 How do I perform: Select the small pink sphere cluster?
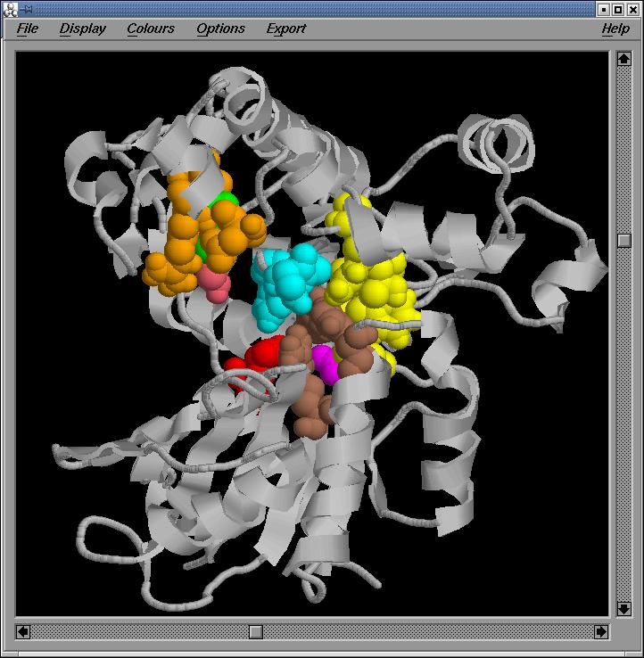tap(215, 287)
